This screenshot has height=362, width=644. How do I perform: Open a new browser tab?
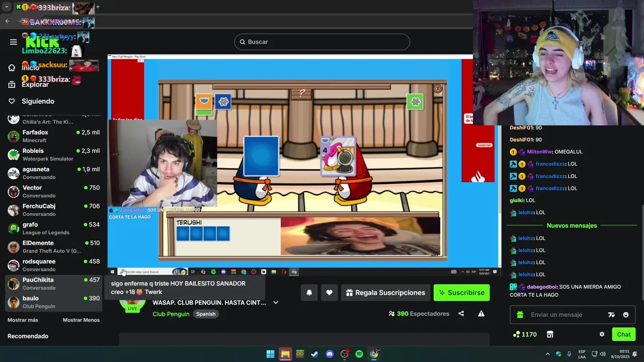click(98, 7)
